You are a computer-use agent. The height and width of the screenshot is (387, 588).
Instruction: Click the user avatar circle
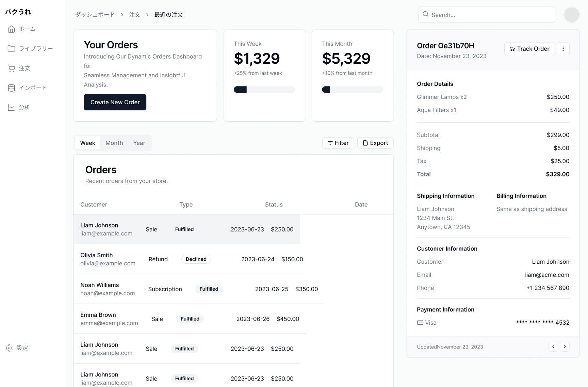pyautogui.click(x=571, y=15)
